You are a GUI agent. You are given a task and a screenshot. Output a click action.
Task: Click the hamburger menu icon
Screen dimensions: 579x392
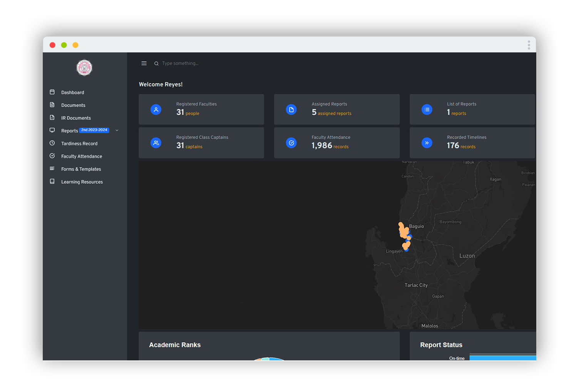144,64
